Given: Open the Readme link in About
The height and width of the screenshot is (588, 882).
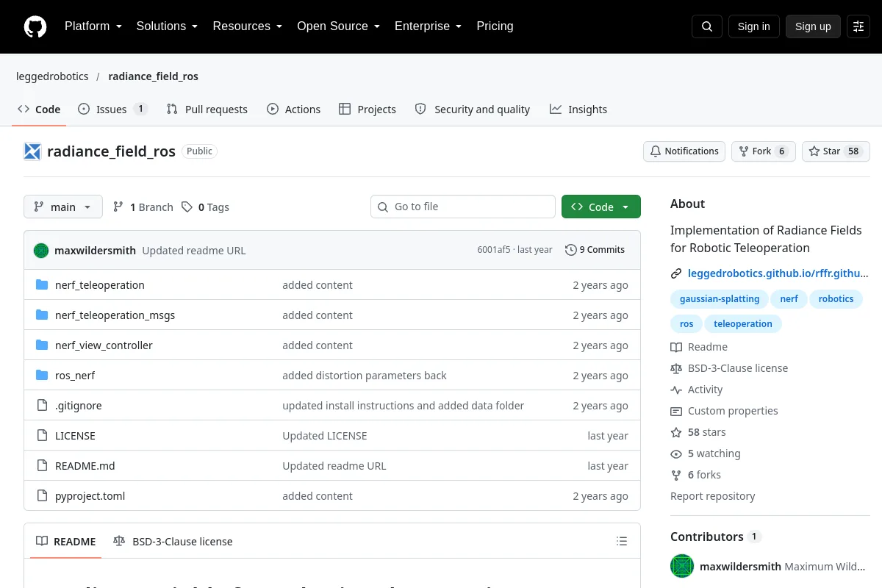Looking at the screenshot, I should coord(699,347).
